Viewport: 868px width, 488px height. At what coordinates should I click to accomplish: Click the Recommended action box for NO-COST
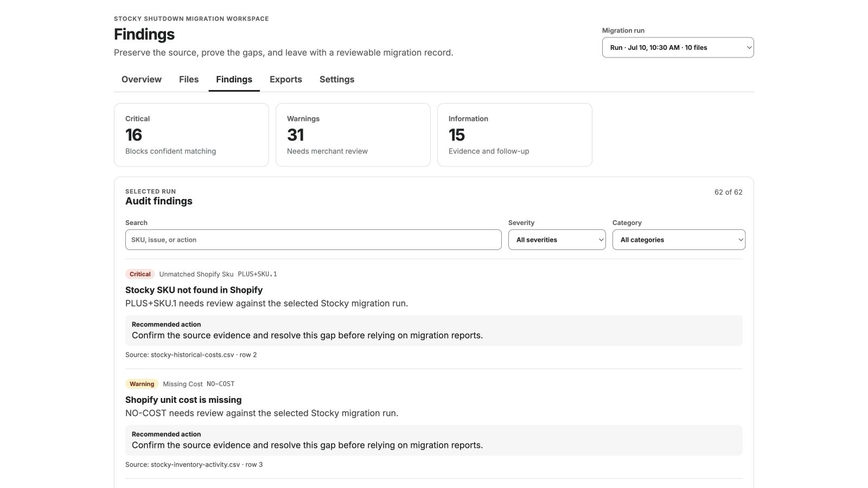click(434, 440)
